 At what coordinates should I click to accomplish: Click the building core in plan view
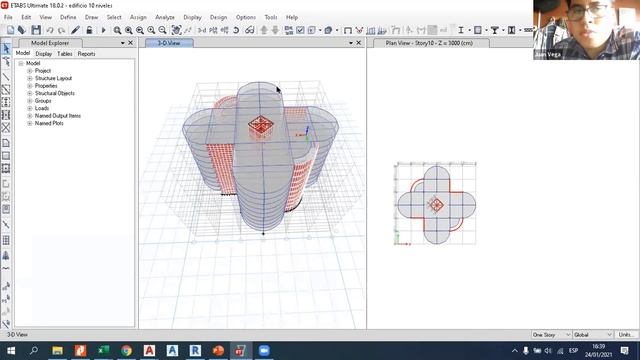(436, 204)
